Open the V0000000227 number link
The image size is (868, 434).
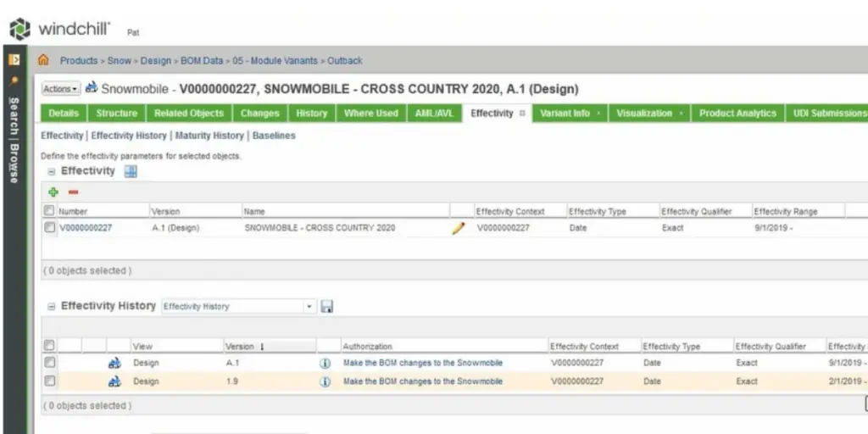point(86,228)
